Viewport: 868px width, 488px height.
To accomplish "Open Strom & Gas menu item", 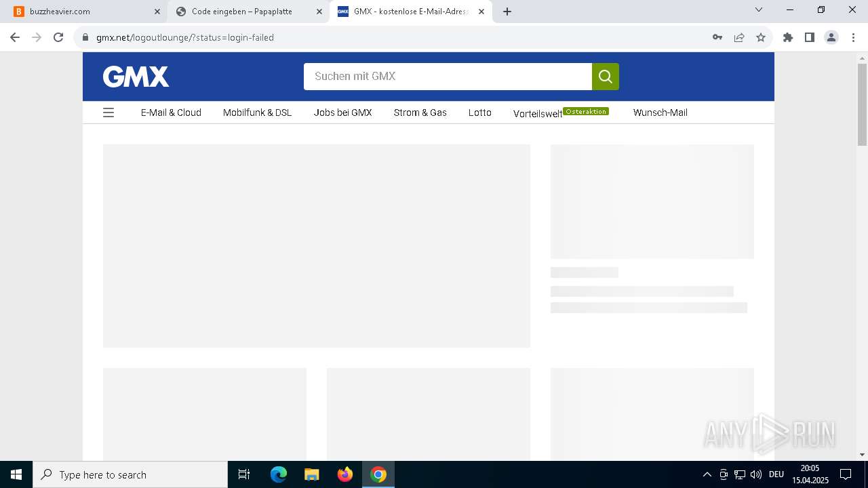I will tap(420, 113).
